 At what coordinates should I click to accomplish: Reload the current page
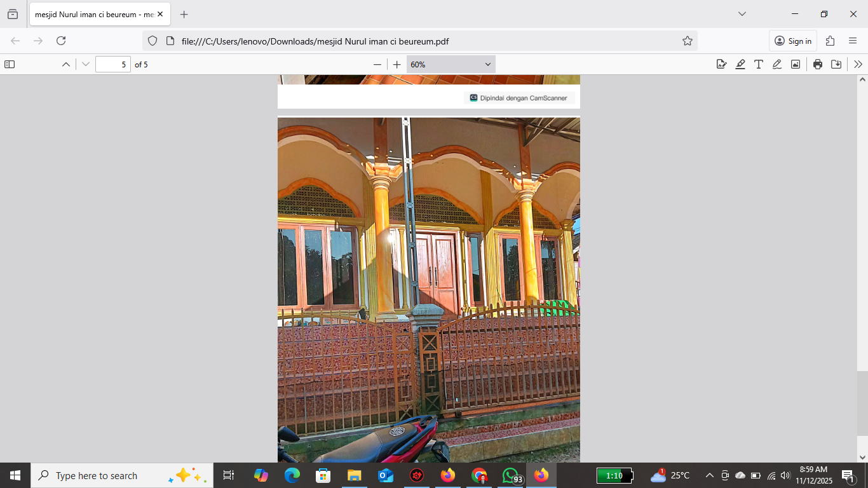(61, 41)
